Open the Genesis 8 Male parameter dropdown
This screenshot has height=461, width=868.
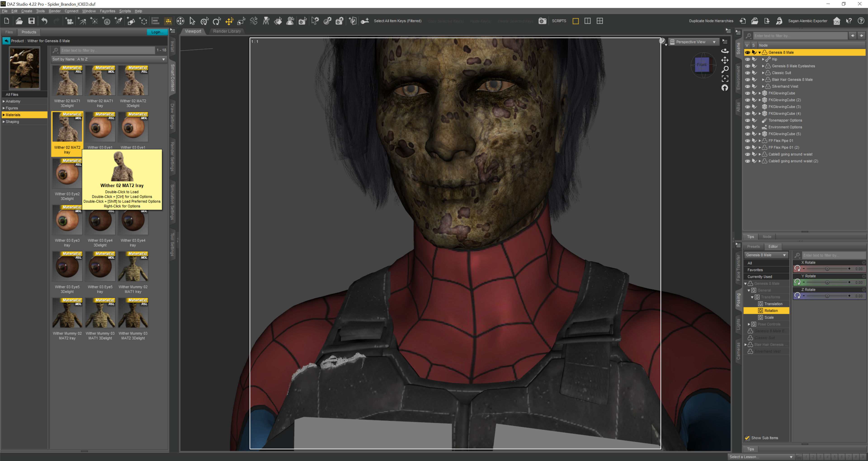[x=766, y=255]
